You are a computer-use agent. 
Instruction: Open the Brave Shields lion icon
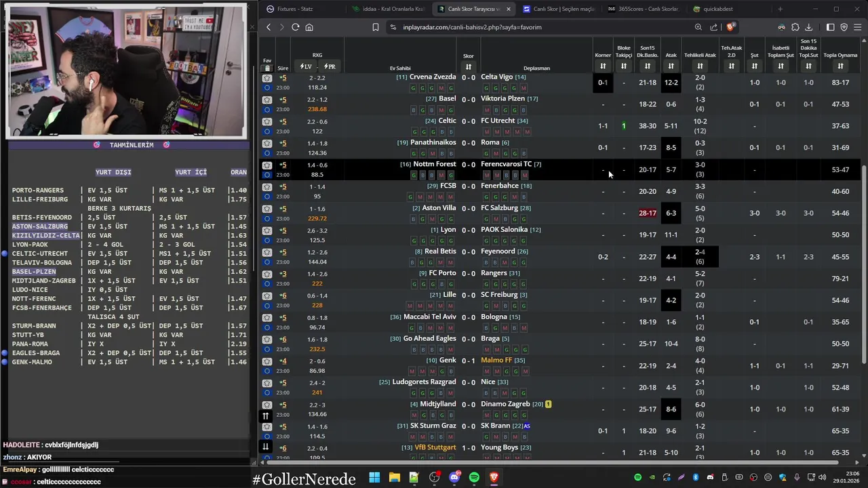coord(730,27)
